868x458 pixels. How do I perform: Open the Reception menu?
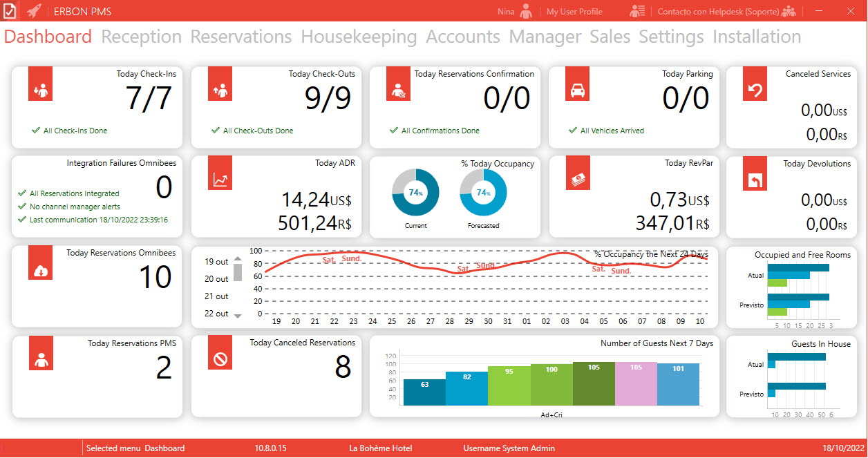141,37
